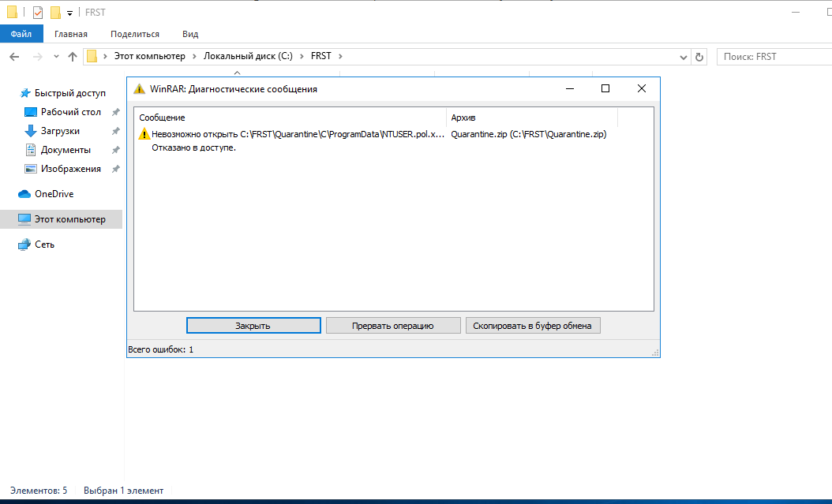This screenshot has height=504, width=832.
Task: Click the Быстрый доступ star icon
Action: (25, 93)
